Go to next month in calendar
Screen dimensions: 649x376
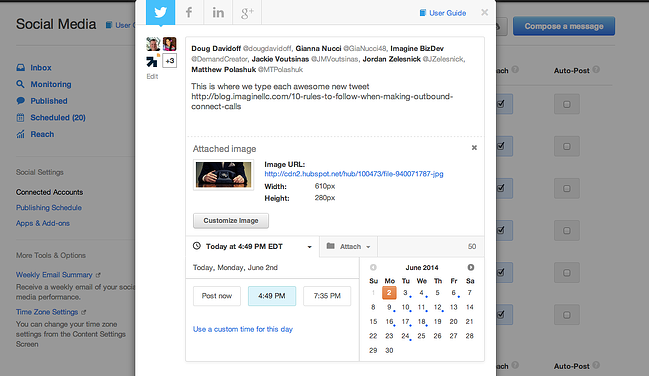471,268
